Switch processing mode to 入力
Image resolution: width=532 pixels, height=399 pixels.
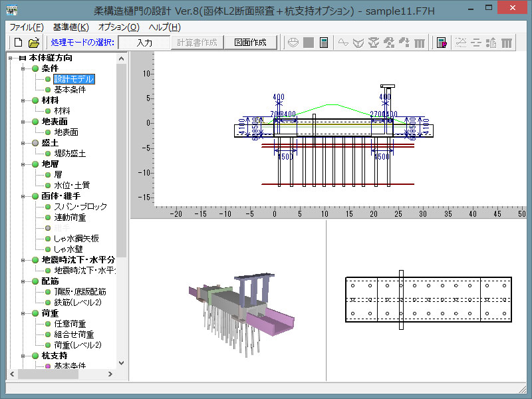coord(144,43)
